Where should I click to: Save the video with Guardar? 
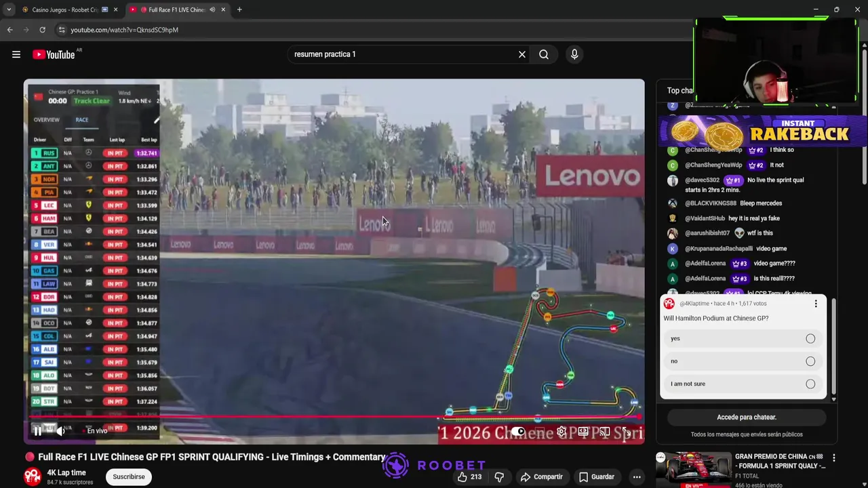point(596,477)
